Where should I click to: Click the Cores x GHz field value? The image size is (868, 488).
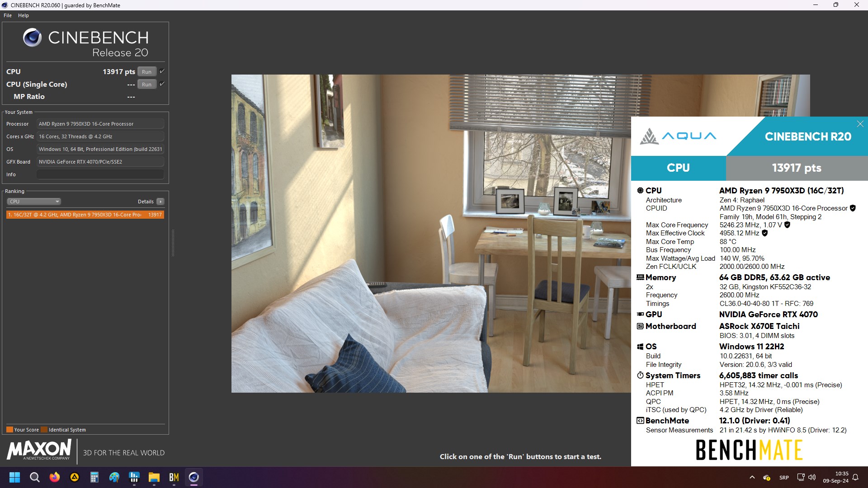100,136
